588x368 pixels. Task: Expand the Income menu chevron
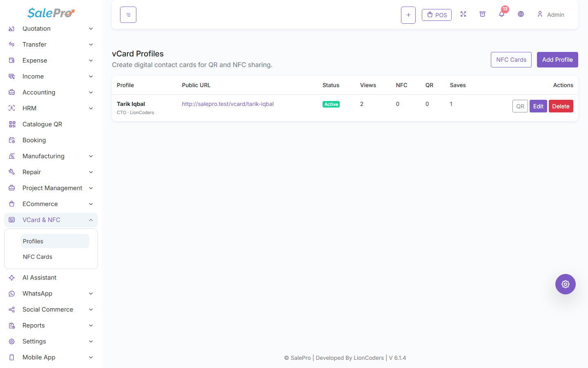point(91,76)
